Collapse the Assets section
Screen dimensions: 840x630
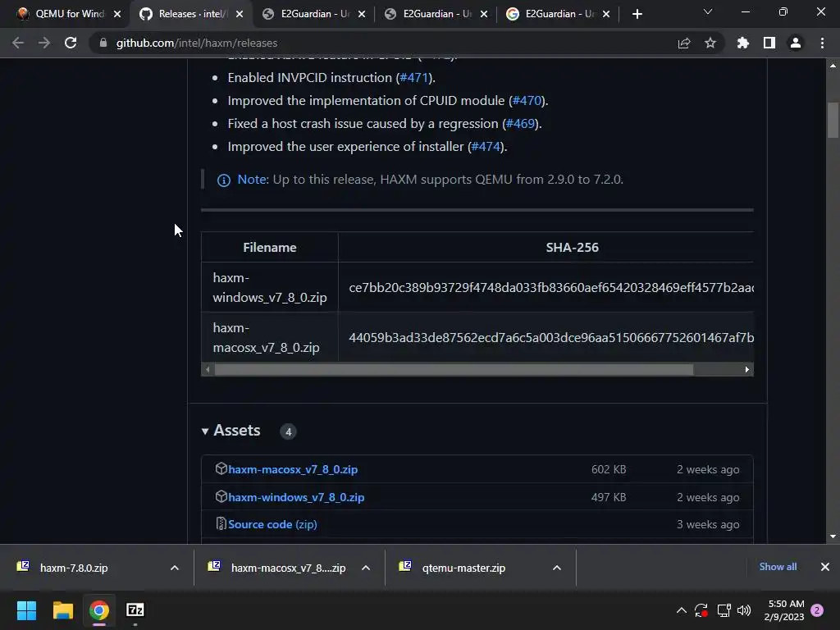[x=231, y=431]
